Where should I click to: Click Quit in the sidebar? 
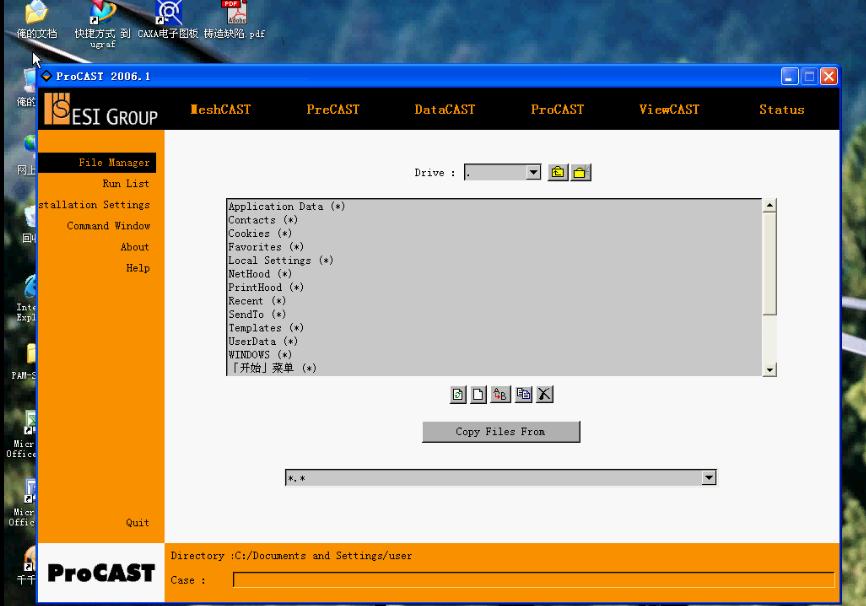137,523
